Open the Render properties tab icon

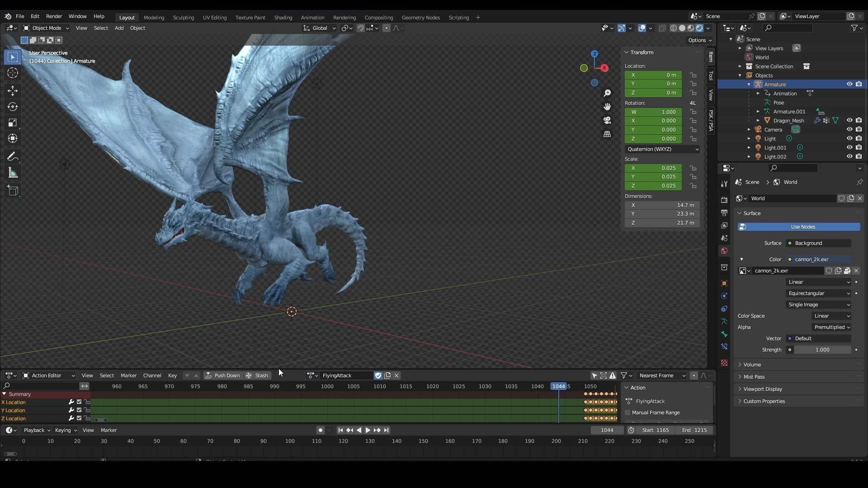tap(724, 200)
